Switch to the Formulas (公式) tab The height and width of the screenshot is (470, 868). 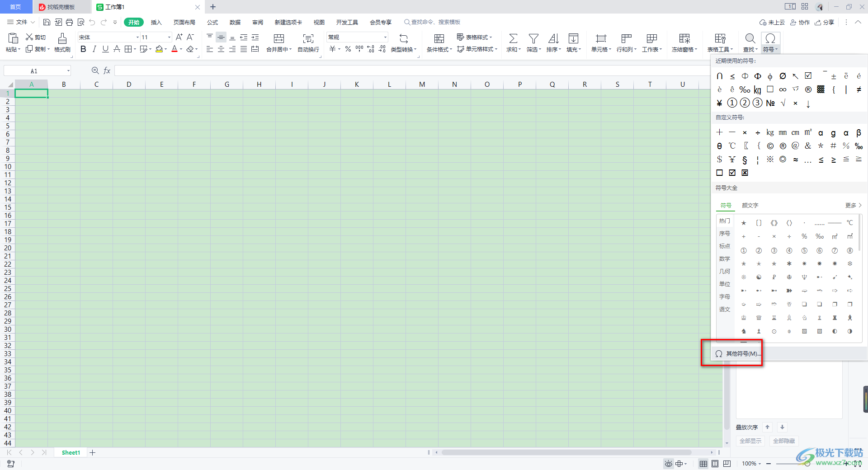pyautogui.click(x=212, y=22)
